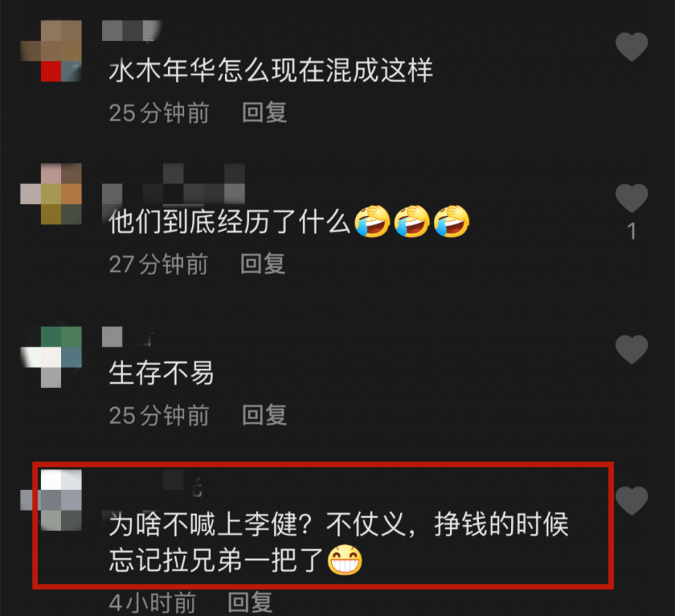Open avatar of 生存不易 commenter
The height and width of the screenshot is (616, 675).
pyautogui.click(x=51, y=357)
